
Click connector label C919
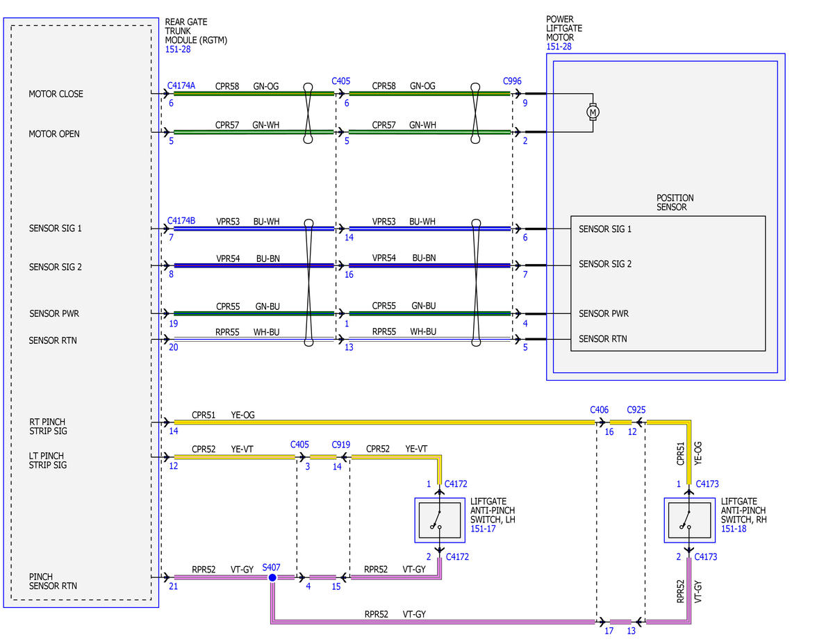[x=341, y=445]
